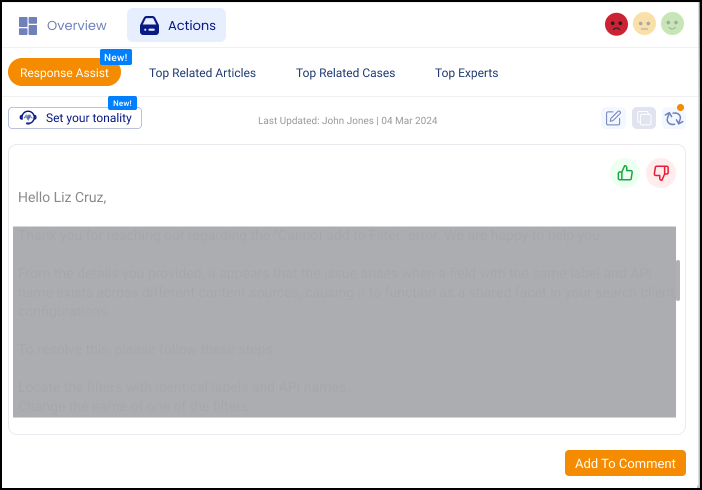Open the Actions tab
The height and width of the screenshot is (490, 702).
point(176,25)
